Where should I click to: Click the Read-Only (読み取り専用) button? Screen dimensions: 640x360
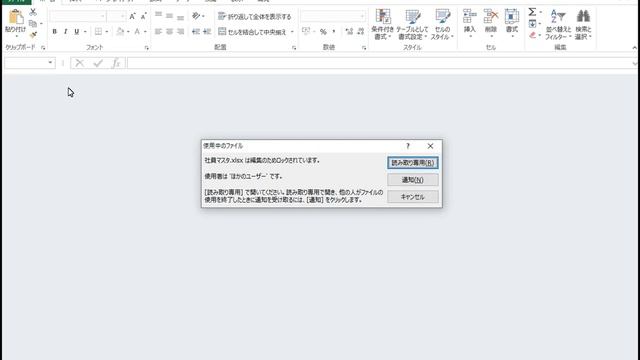413,163
